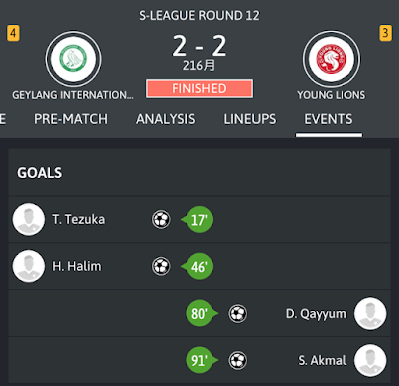The image size is (399, 386).
Task: Open the Geylang International team logo
Action: 73,59
